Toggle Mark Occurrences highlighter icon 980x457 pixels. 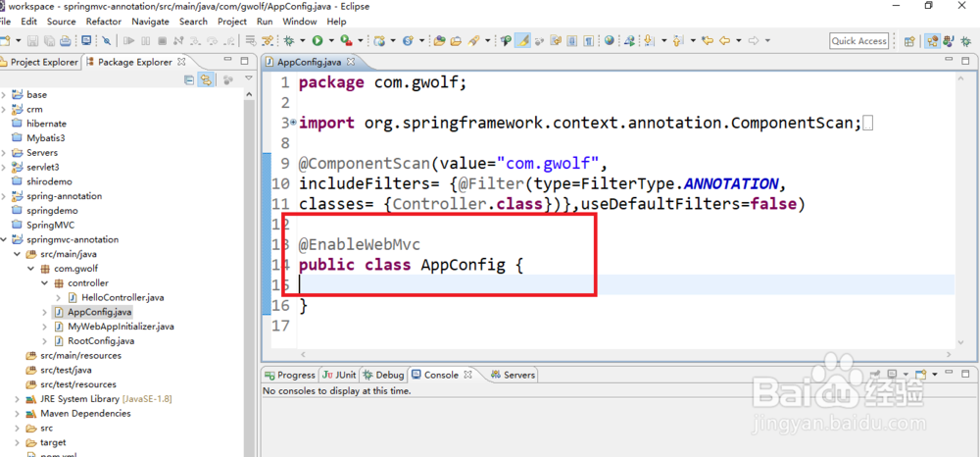[x=522, y=40]
